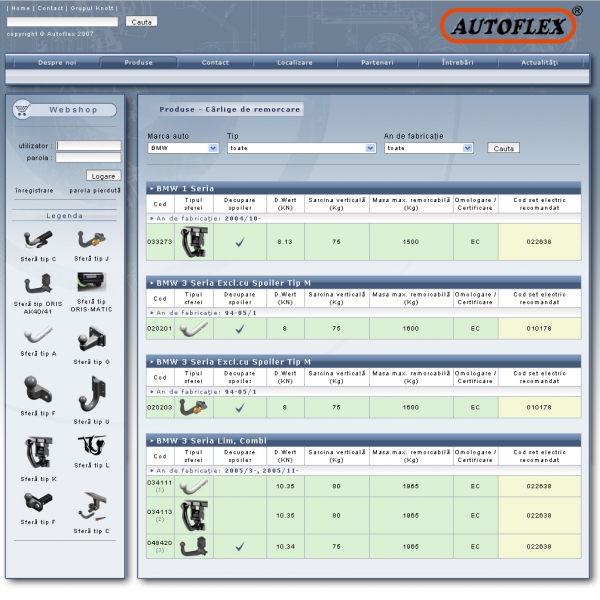600x600 pixels.
Task: Focus the parola input field
Action: pos(88,158)
